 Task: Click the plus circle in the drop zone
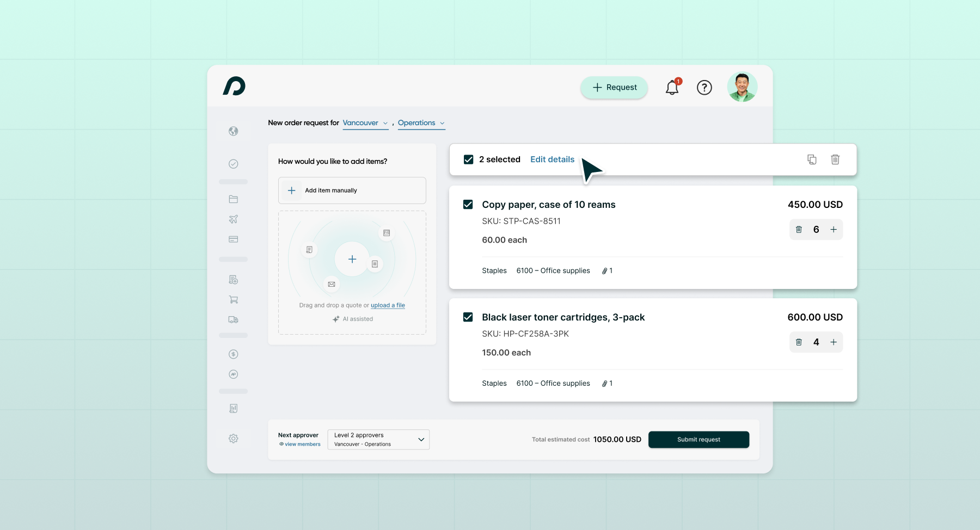[x=352, y=260]
